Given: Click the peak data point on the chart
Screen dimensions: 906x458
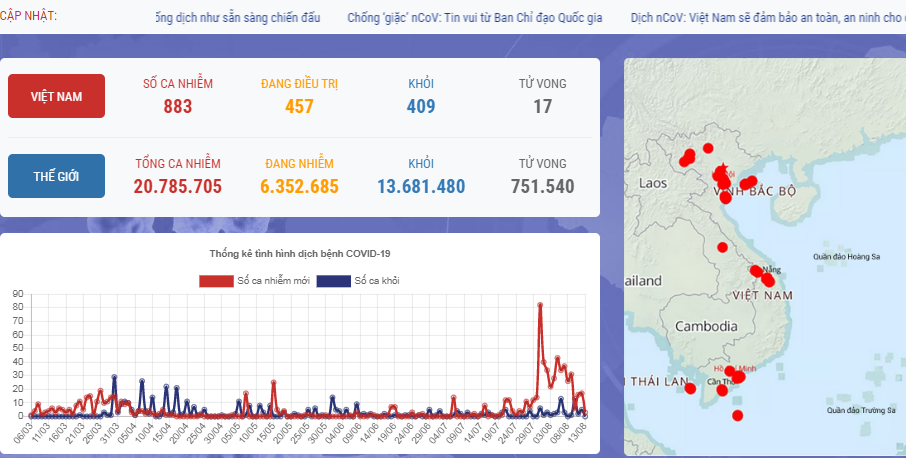Looking at the screenshot, I should tap(540, 304).
